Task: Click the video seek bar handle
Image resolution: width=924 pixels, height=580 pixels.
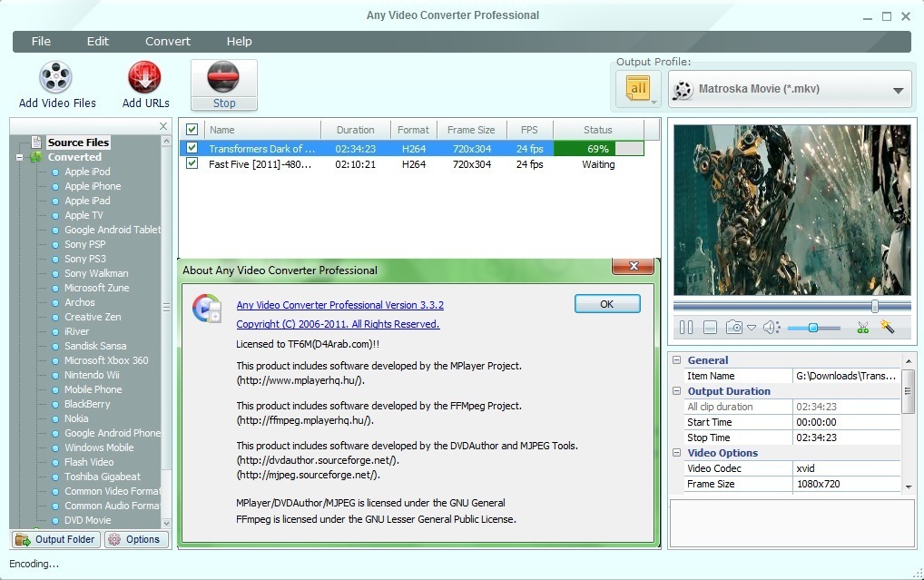Action: pos(875,306)
